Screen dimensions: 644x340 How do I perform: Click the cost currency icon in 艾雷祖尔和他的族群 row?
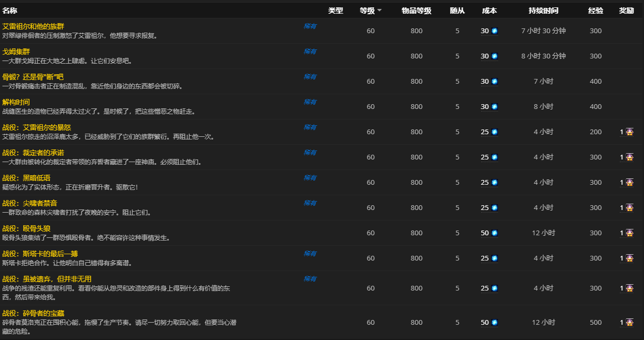494,31
